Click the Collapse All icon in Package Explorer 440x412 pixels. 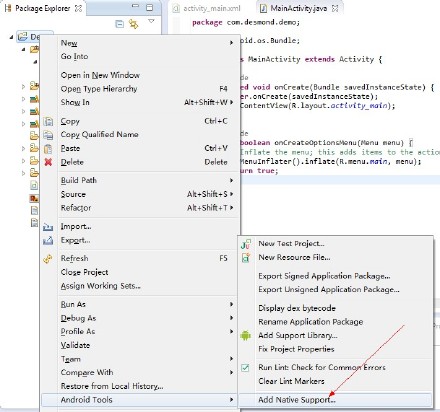click(x=119, y=24)
